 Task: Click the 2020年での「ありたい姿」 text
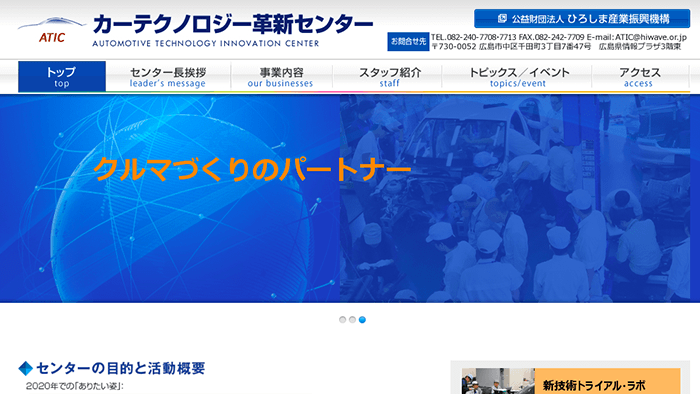(75, 386)
